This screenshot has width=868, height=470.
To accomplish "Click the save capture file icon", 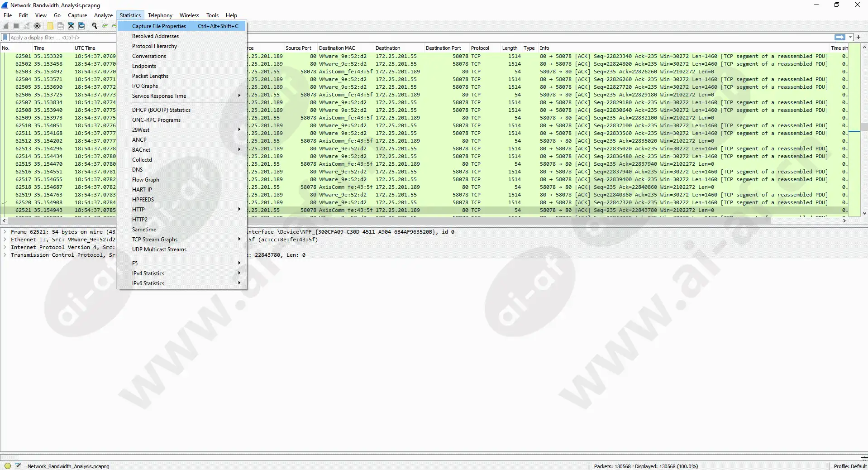I will (x=61, y=26).
